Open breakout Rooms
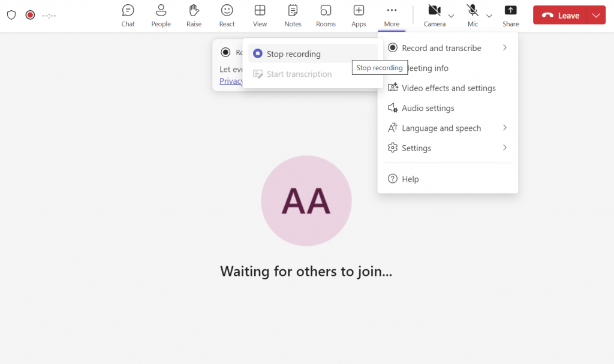Image resolution: width=614 pixels, height=364 pixels. pos(326,15)
